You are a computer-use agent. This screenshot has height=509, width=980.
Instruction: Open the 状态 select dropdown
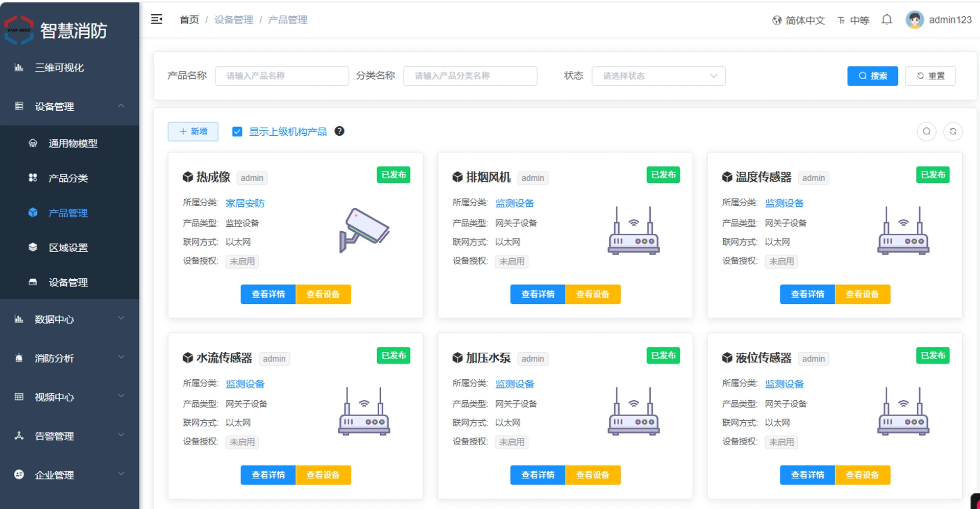click(658, 76)
